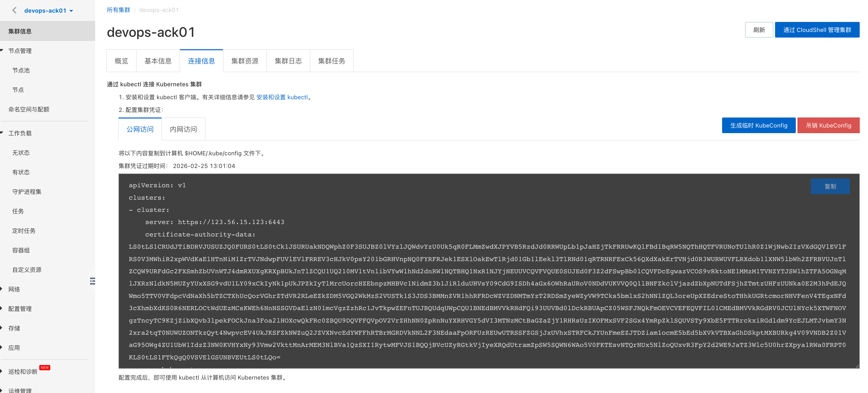This screenshot has width=868, height=393.
Task: Expand the 应用 section
Action: pyautogui.click(x=15, y=348)
